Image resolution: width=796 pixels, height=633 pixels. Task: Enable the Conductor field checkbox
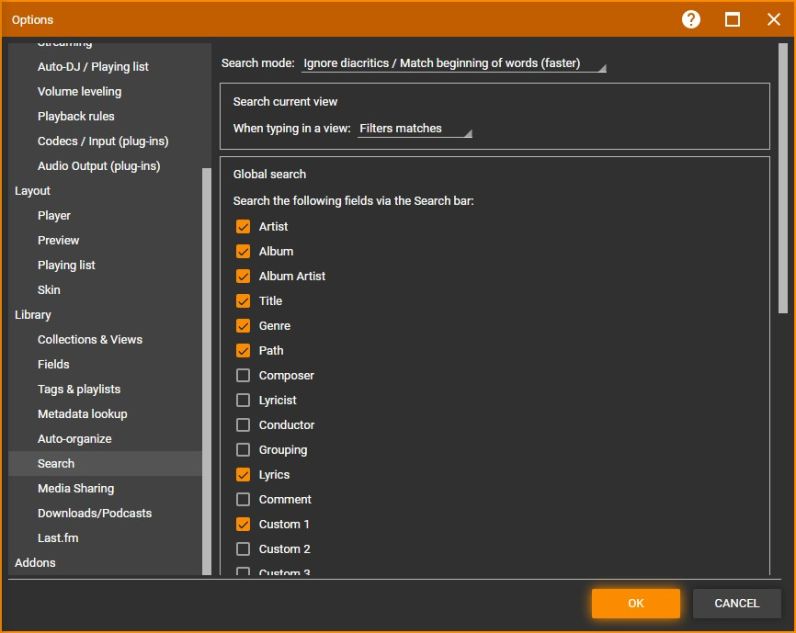(243, 425)
